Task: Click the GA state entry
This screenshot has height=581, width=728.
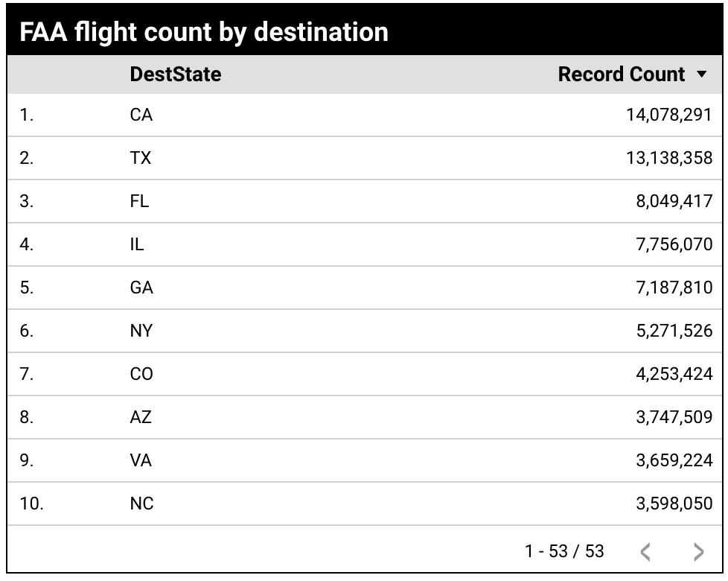Action: (141, 288)
